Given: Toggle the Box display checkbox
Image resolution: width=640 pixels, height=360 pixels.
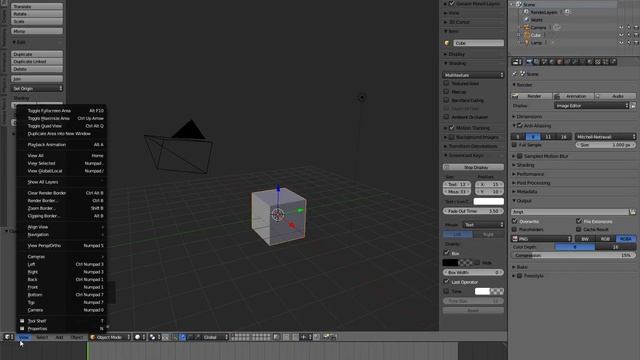Looking at the screenshot, I should click(446, 253).
